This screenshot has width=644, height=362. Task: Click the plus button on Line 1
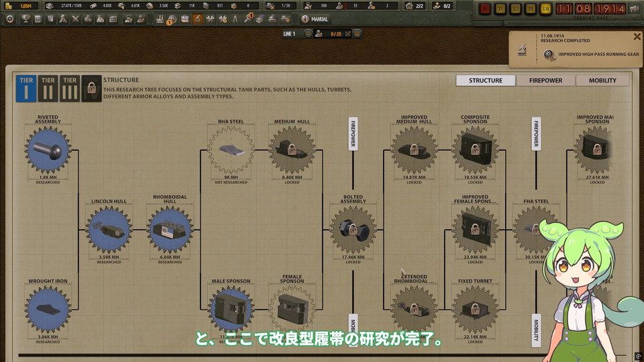click(358, 34)
